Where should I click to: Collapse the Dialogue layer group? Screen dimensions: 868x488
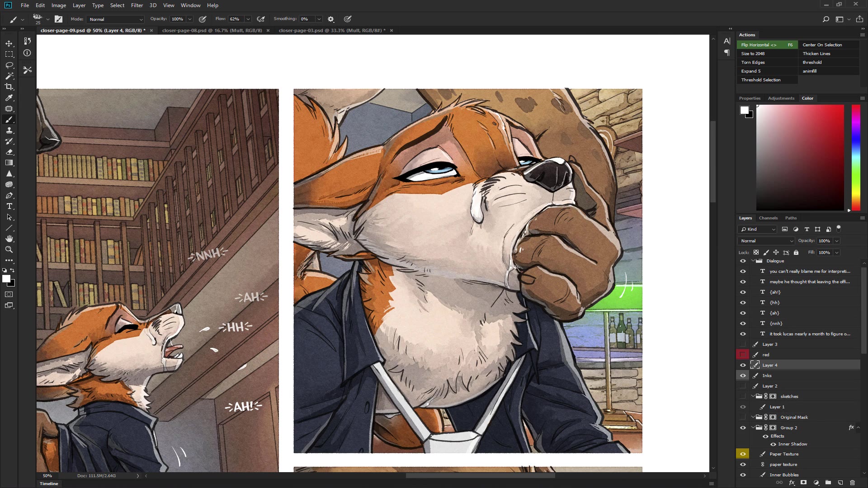(x=753, y=261)
